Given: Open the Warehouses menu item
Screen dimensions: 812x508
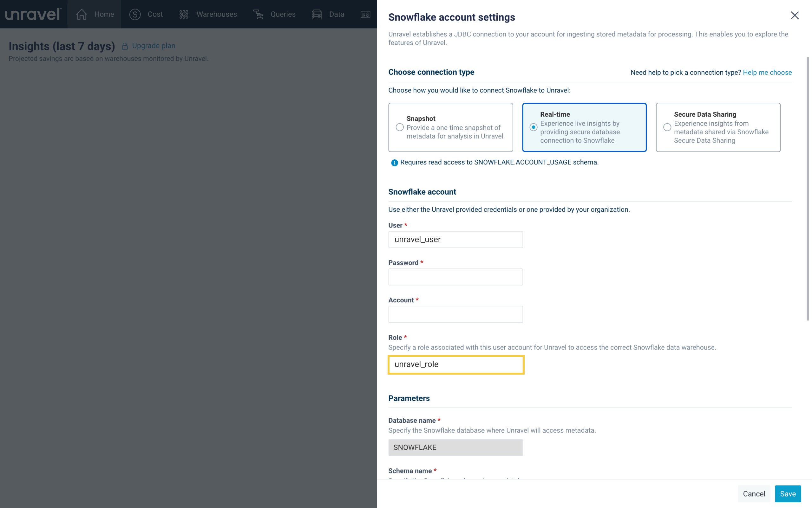Looking at the screenshot, I should [x=216, y=14].
